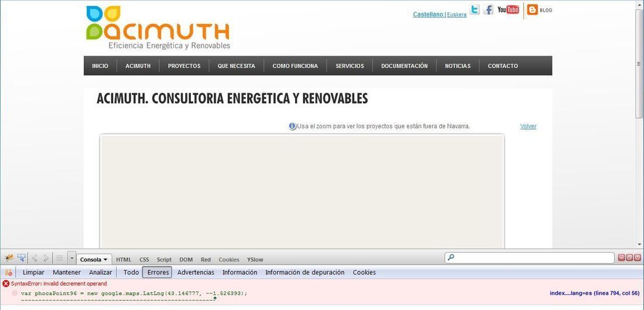This screenshot has height=310, width=644.
Task: Show all messages with Todo filter
Action: pos(131,272)
